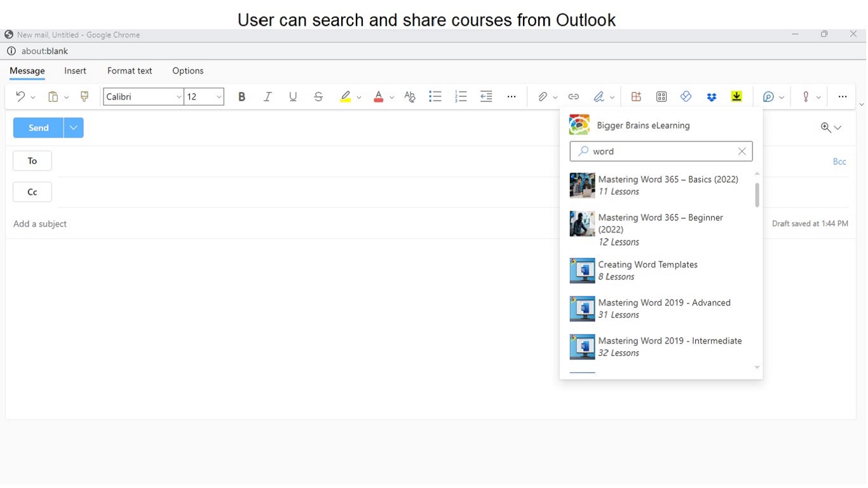This screenshot has height=488, width=868.
Task: Expand the chat bubble dropdown arrow
Action: tap(781, 97)
